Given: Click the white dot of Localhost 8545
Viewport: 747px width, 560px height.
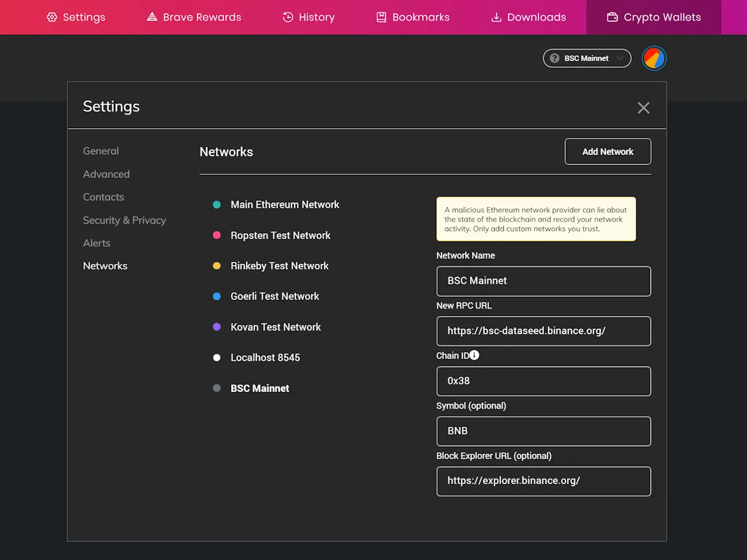Looking at the screenshot, I should [x=217, y=358].
